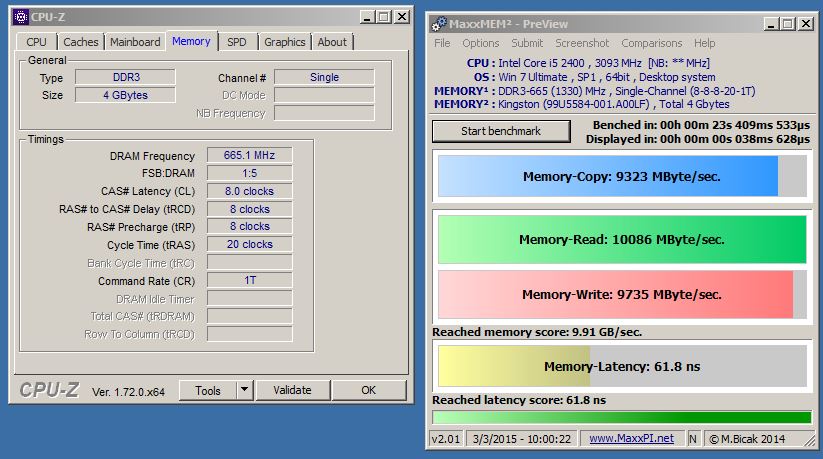Open the File menu in MaxxMEM²
The height and width of the screenshot is (459, 823).
(x=442, y=43)
